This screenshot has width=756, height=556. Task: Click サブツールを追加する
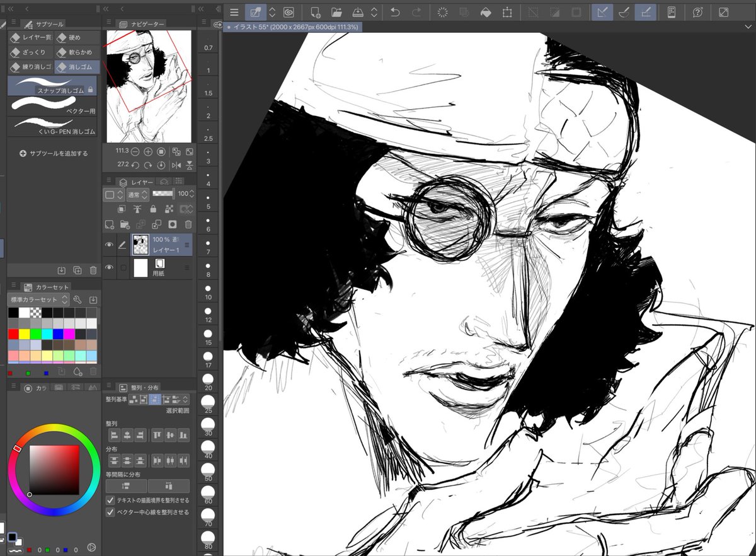point(54,153)
